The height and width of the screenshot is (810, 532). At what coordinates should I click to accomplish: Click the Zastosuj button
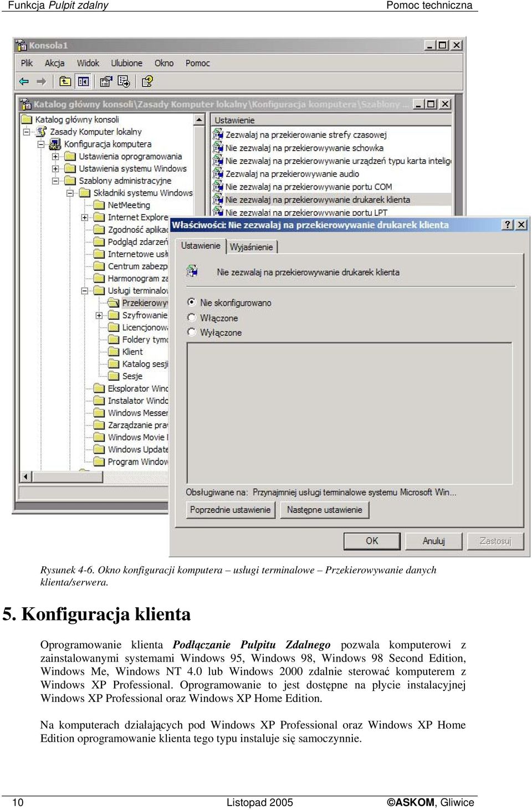[495, 541]
